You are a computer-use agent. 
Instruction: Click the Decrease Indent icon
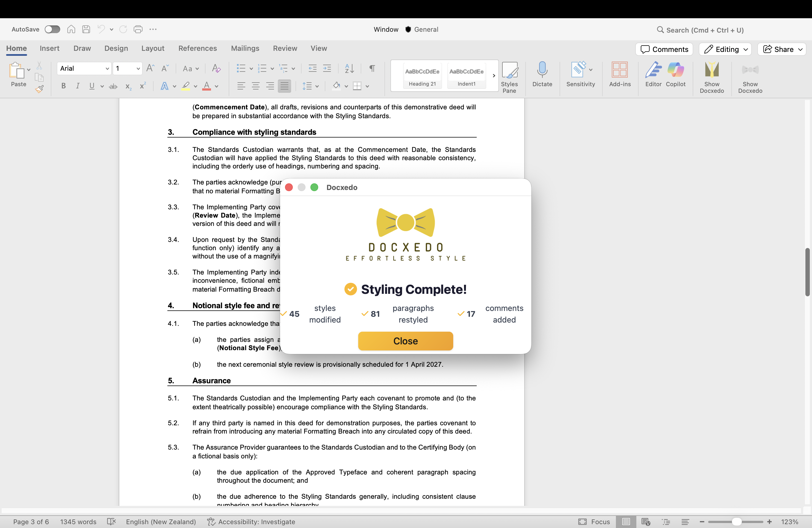pyautogui.click(x=312, y=68)
